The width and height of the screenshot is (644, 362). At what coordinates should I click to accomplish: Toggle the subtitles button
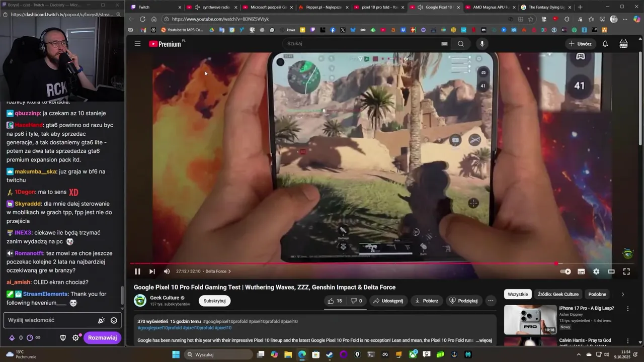coord(581,271)
